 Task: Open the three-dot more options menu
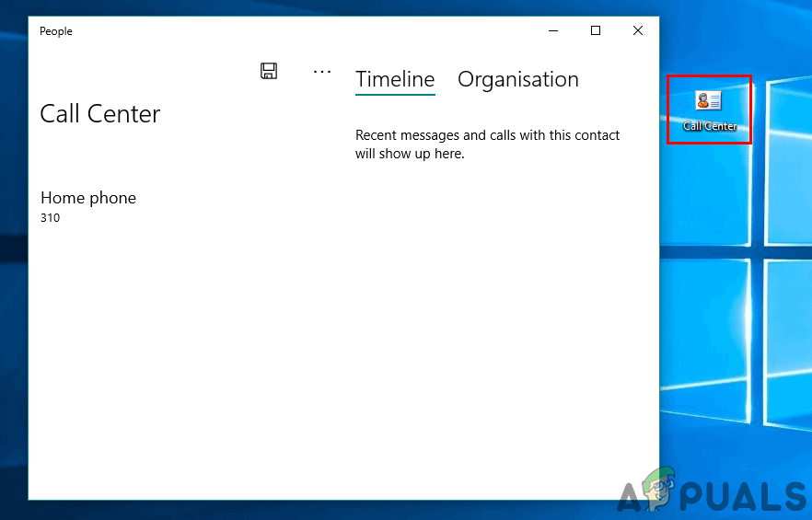(x=322, y=72)
